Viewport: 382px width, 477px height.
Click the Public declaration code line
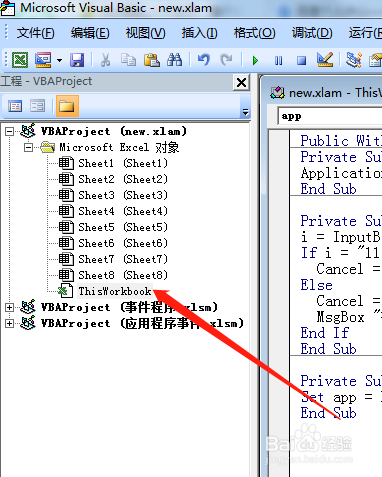(341, 141)
